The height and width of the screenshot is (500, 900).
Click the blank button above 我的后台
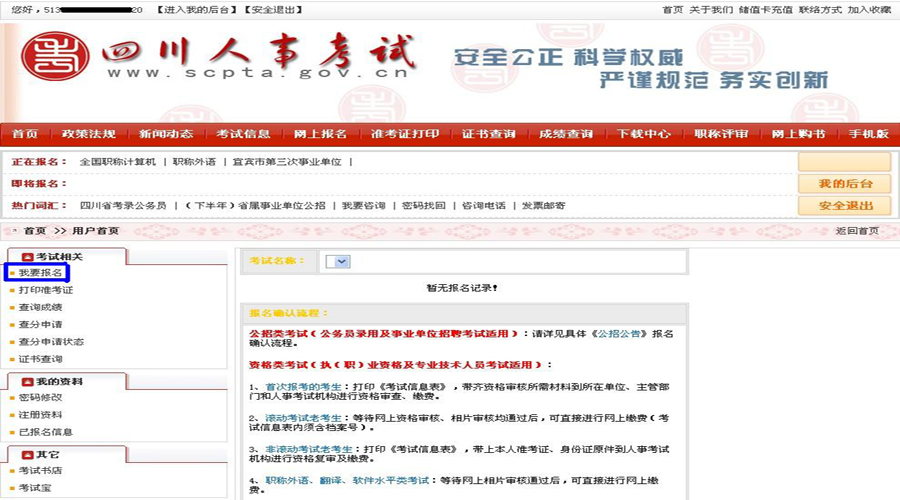coord(844,162)
